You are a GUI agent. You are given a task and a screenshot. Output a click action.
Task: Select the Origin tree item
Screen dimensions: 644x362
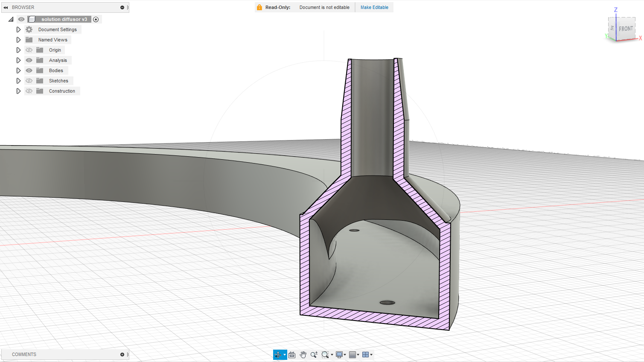point(55,50)
